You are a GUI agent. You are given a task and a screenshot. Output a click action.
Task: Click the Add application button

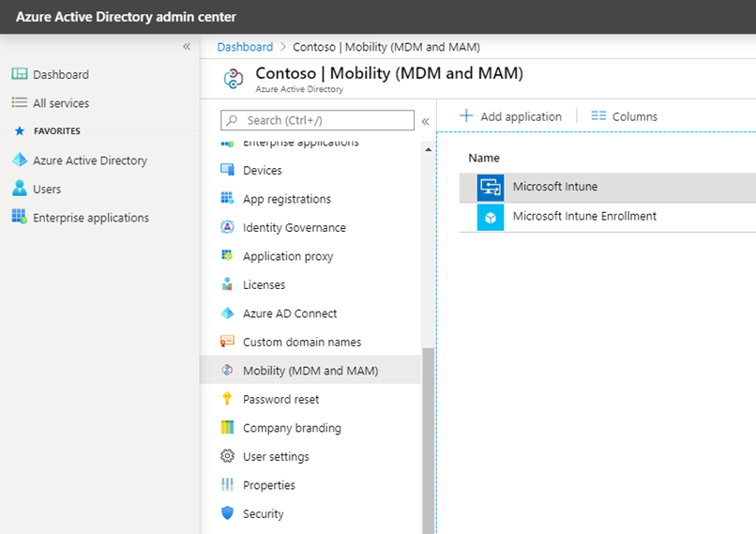pyautogui.click(x=510, y=116)
